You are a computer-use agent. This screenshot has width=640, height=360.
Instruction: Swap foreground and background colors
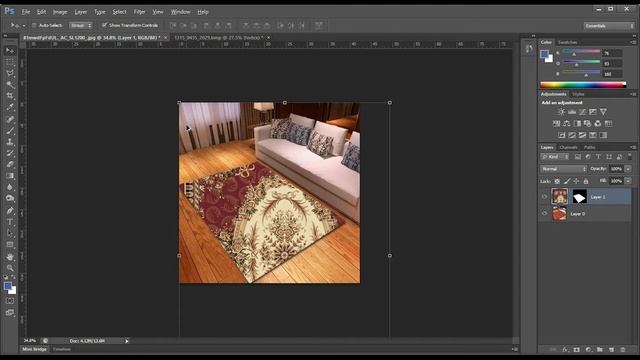[x=13, y=277]
